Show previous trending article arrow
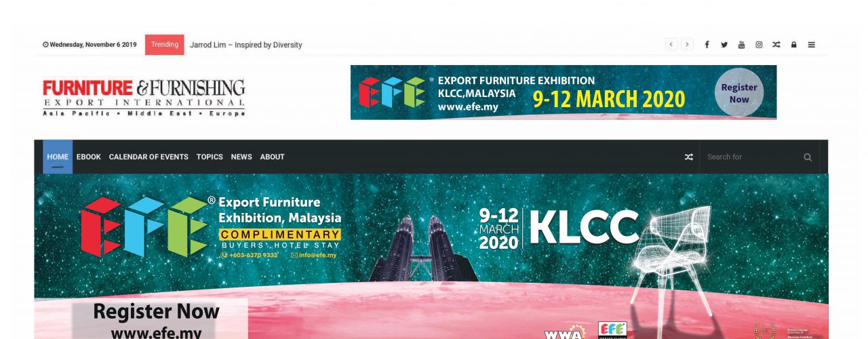Viewport: 868px width, 339px height. [x=671, y=45]
